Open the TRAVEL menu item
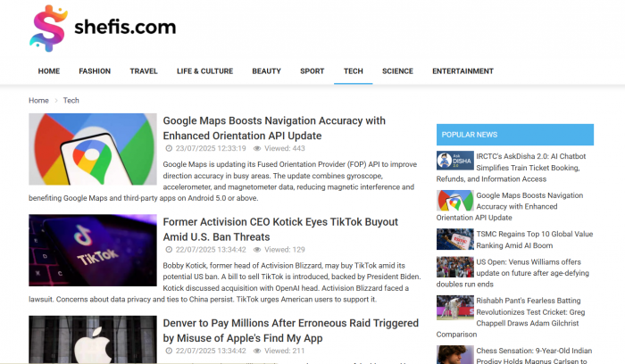The image size is (625, 364). pos(144,71)
